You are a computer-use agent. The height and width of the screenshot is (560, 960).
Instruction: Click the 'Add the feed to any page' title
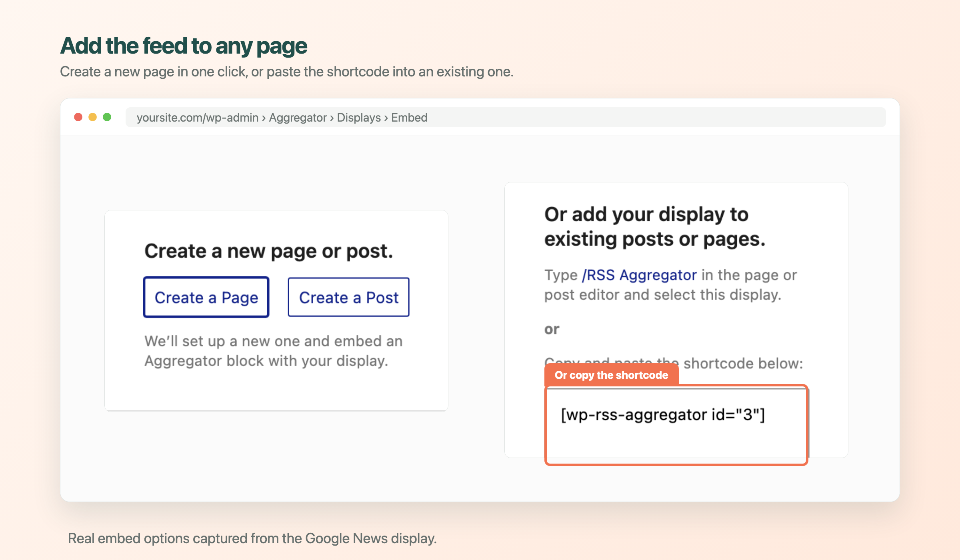(184, 46)
